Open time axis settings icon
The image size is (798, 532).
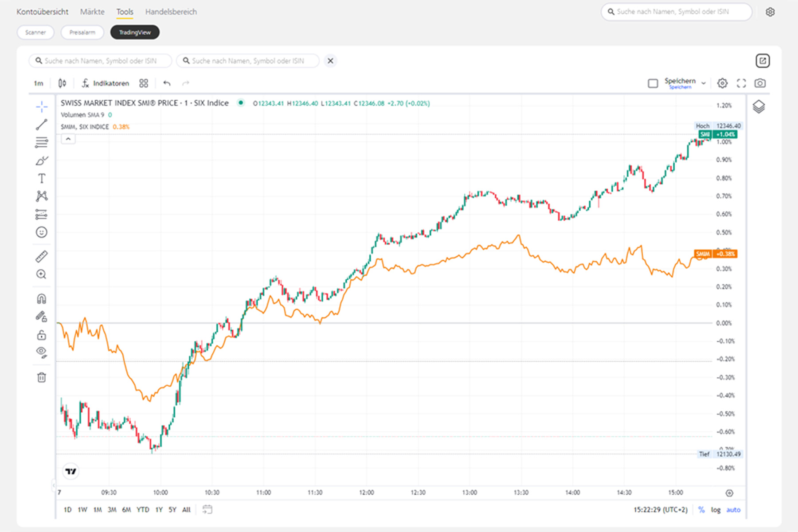[x=729, y=493]
